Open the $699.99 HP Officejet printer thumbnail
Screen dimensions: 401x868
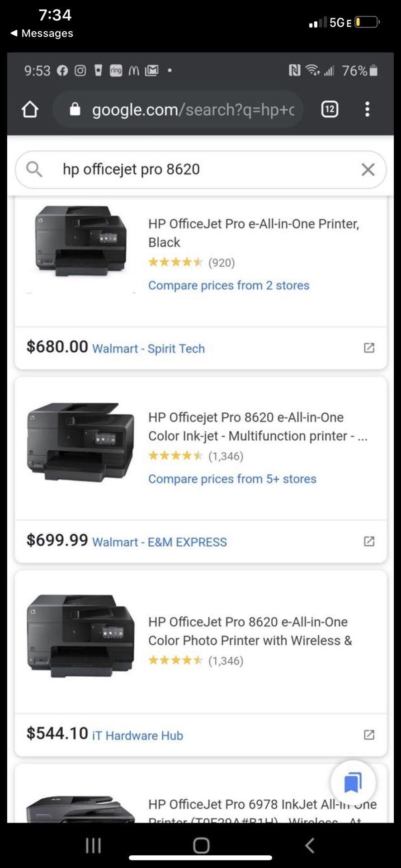pos(80,442)
